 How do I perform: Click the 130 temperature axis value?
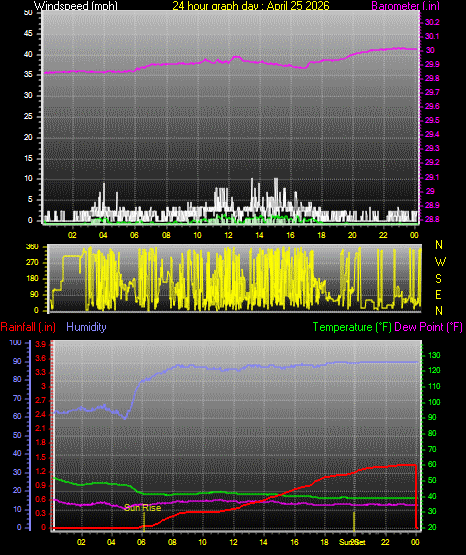click(x=434, y=355)
